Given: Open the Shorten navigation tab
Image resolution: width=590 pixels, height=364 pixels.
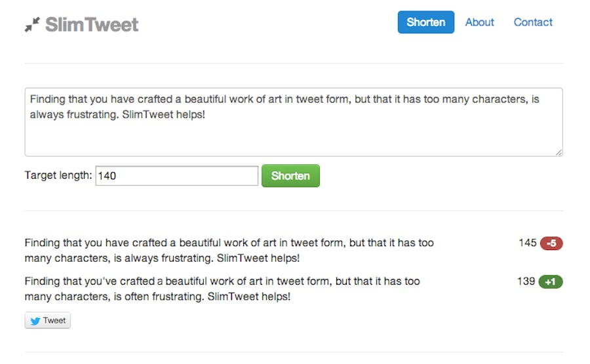Looking at the screenshot, I should pyautogui.click(x=425, y=22).
